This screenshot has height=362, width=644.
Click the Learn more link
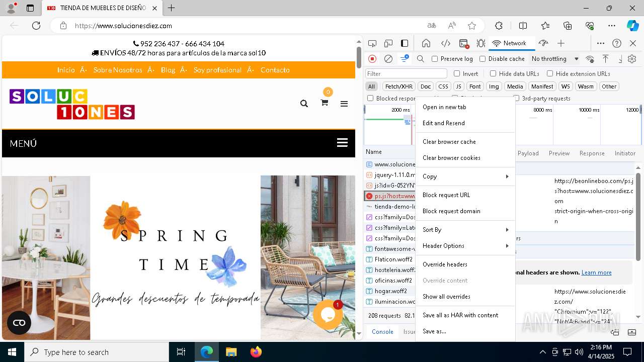596,273
